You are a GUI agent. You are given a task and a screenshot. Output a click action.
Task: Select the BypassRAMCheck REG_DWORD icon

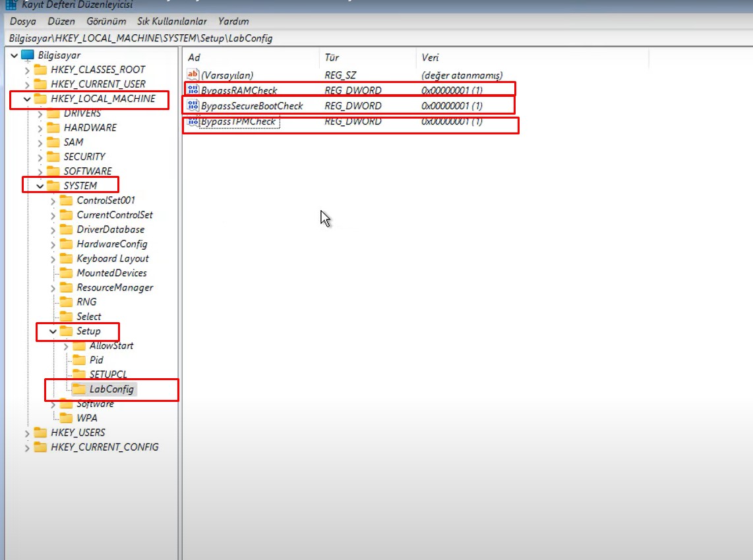click(193, 90)
